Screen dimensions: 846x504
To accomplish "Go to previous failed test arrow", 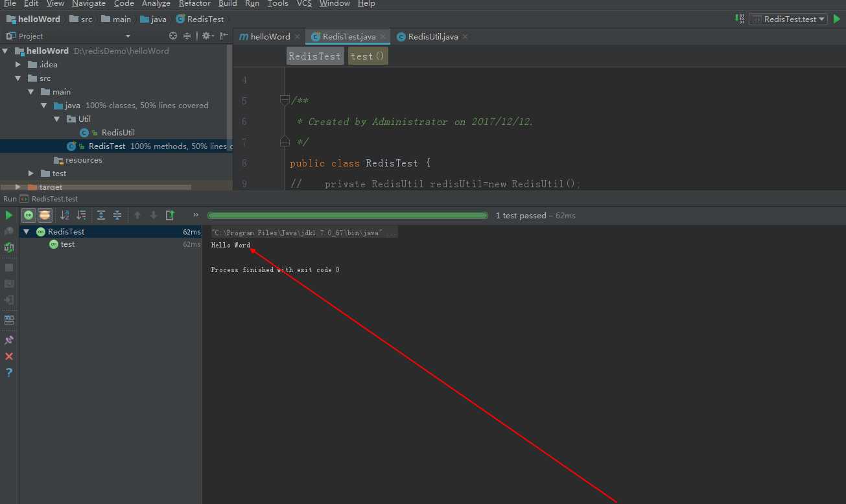I will [137, 215].
